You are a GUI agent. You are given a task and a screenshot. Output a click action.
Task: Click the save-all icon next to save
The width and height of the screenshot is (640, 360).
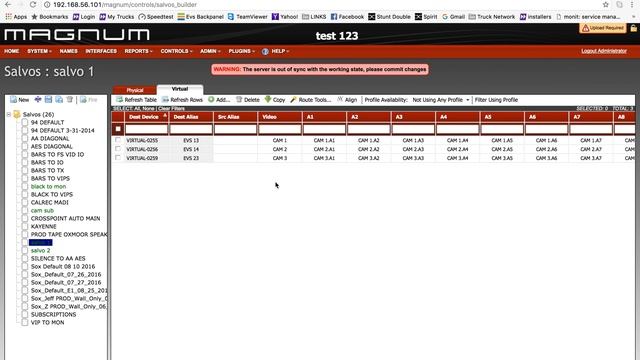59,100
